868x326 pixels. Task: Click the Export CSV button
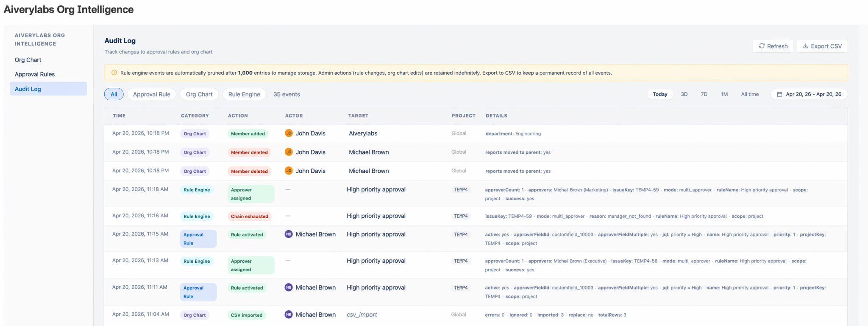point(822,46)
